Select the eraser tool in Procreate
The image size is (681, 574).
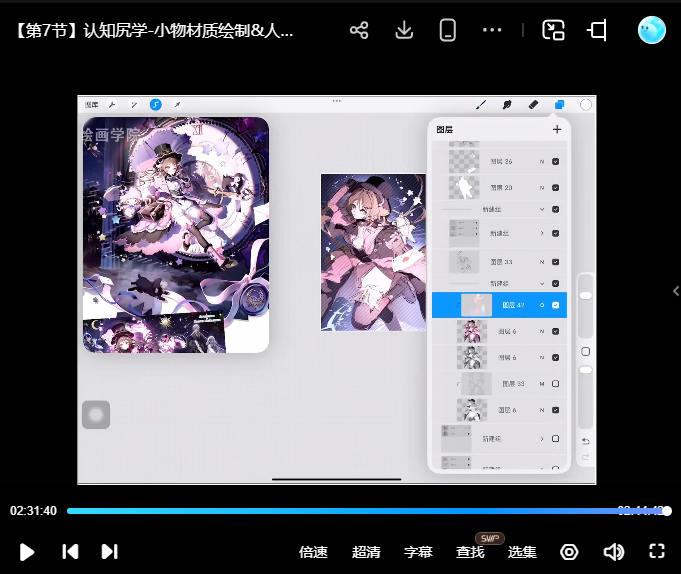(x=533, y=104)
